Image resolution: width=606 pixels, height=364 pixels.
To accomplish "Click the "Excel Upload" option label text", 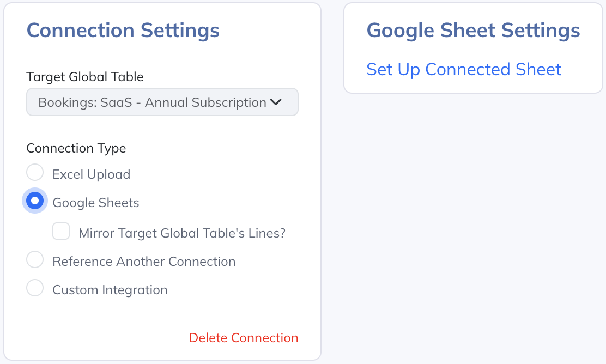I will (x=91, y=174).
